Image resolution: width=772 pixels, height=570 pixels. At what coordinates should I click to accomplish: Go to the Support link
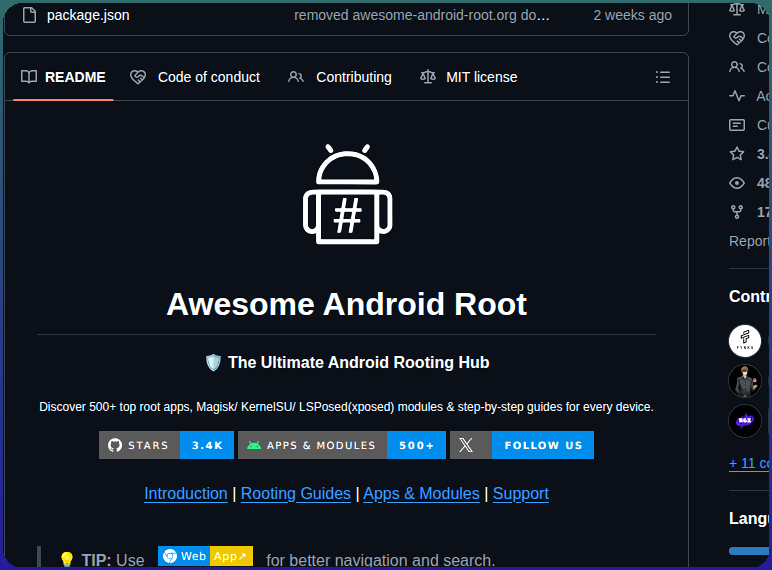tap(520, 493)
